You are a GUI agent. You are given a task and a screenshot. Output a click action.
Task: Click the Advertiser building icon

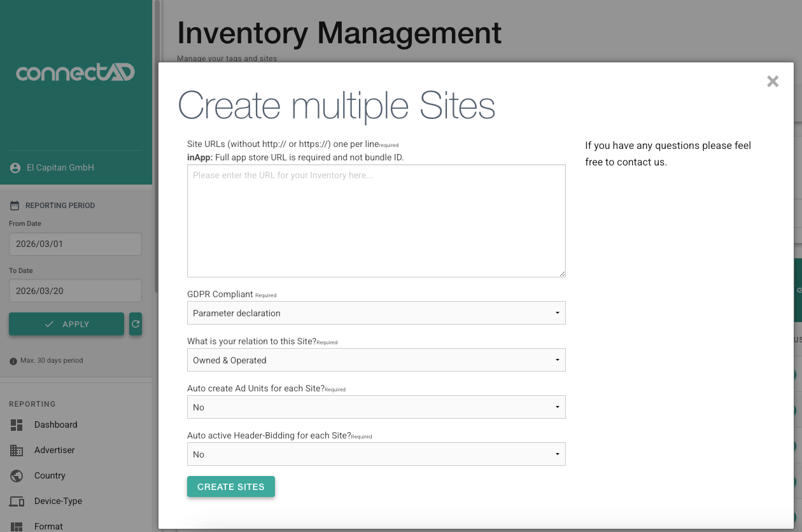click(17, 451)
